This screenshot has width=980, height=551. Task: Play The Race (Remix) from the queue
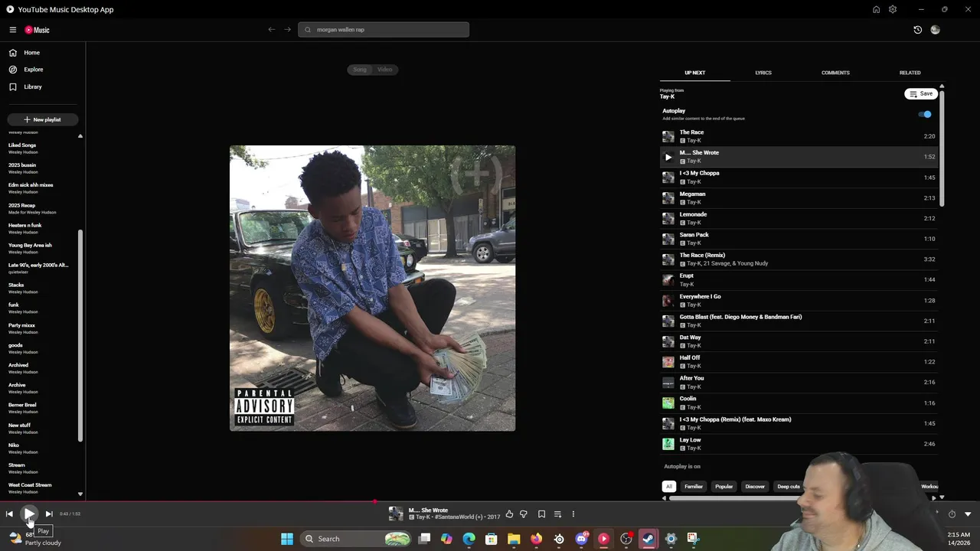[799, 259]
